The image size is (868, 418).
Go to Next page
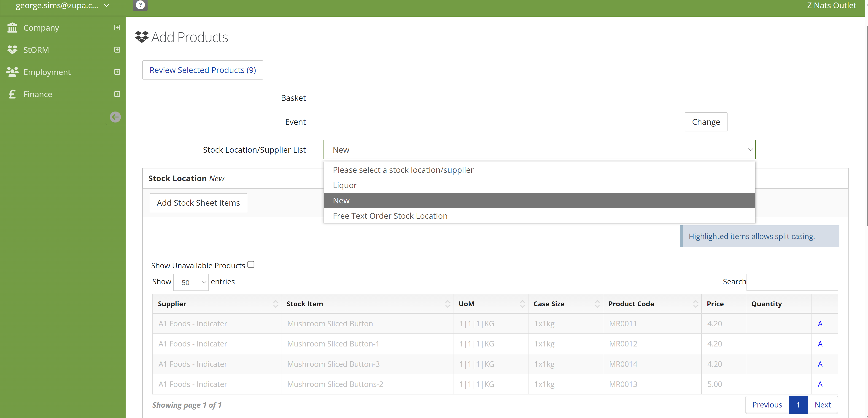point(822,405)
